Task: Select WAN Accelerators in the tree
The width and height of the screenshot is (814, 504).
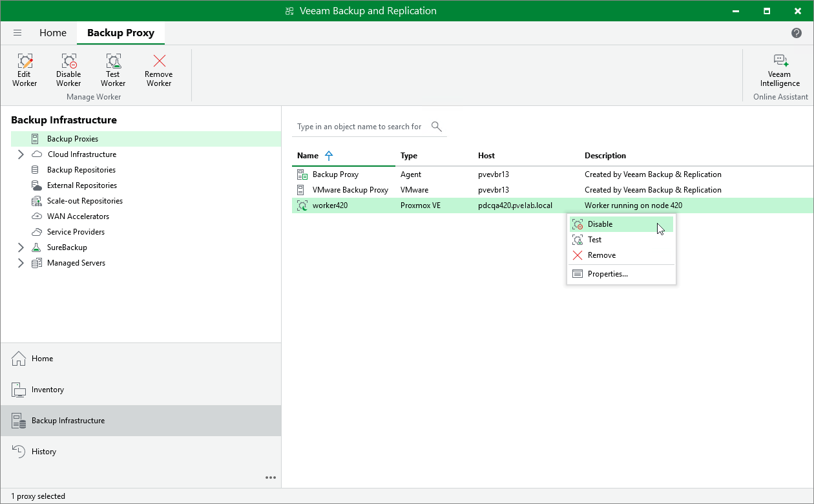Action: tap(78, 216)
